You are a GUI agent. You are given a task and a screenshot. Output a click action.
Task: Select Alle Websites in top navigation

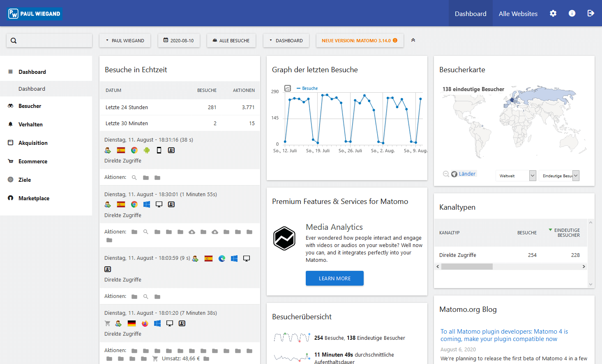518,14
